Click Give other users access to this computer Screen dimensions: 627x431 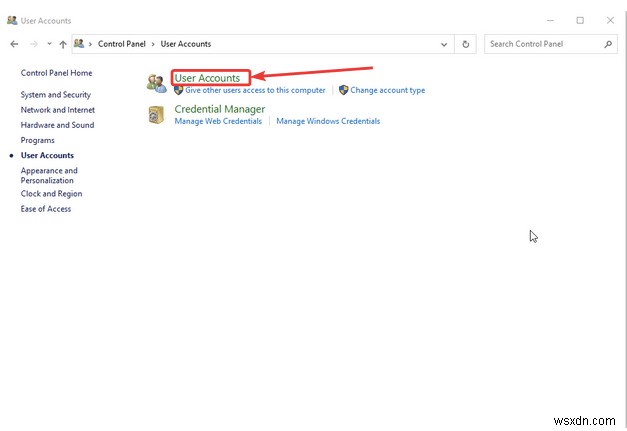pos(255,90)
